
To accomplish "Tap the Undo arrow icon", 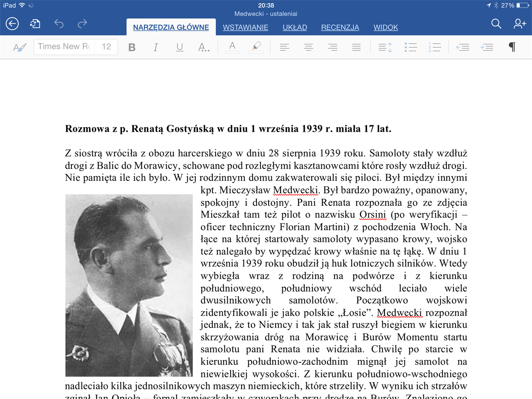I will tap(59, 24).
